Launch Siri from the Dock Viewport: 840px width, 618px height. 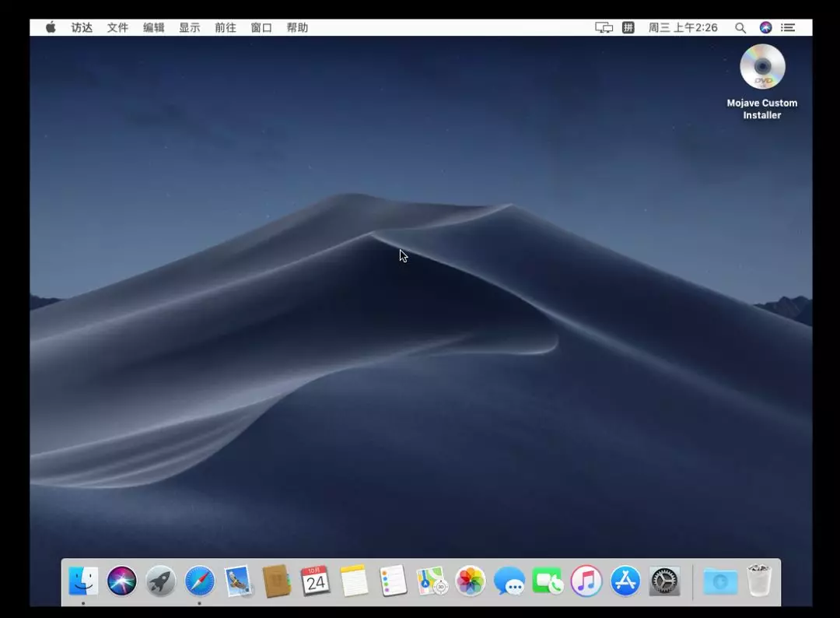[x=121, y=581]
